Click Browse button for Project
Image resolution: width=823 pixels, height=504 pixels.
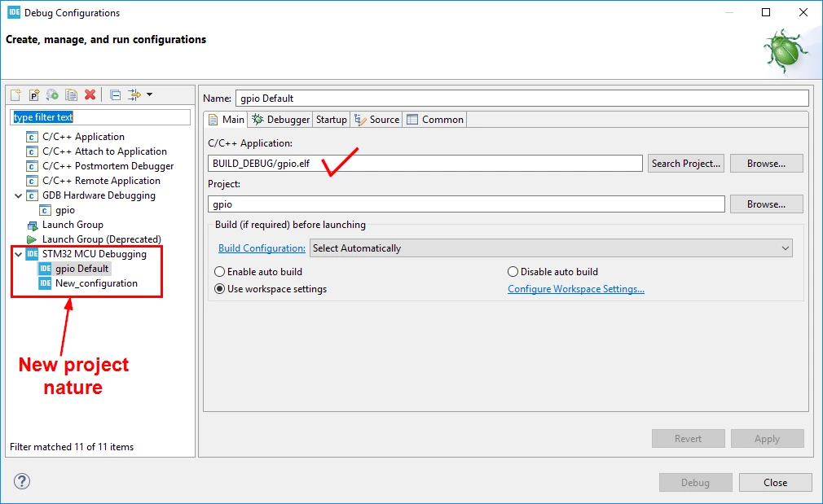[x=766, y=204]
